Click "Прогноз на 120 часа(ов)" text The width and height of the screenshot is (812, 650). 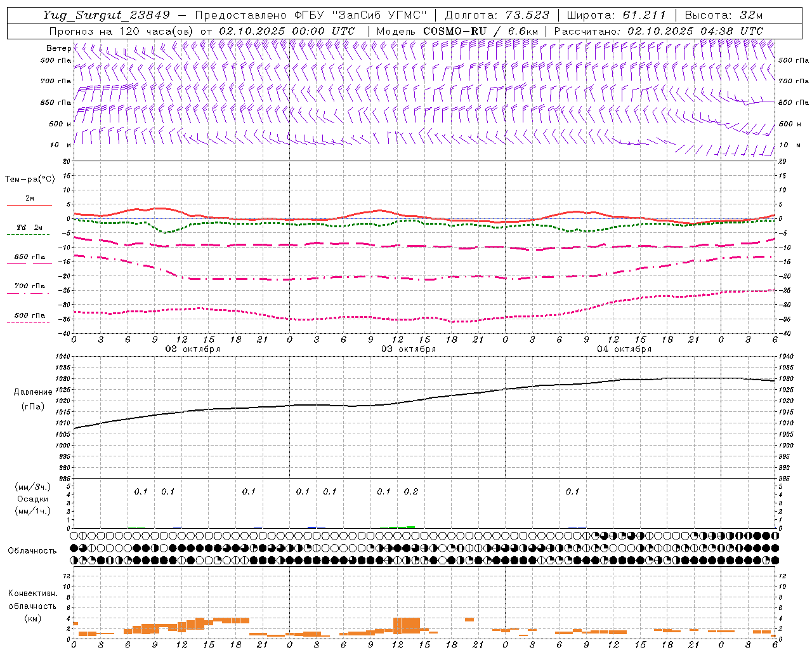122,31
